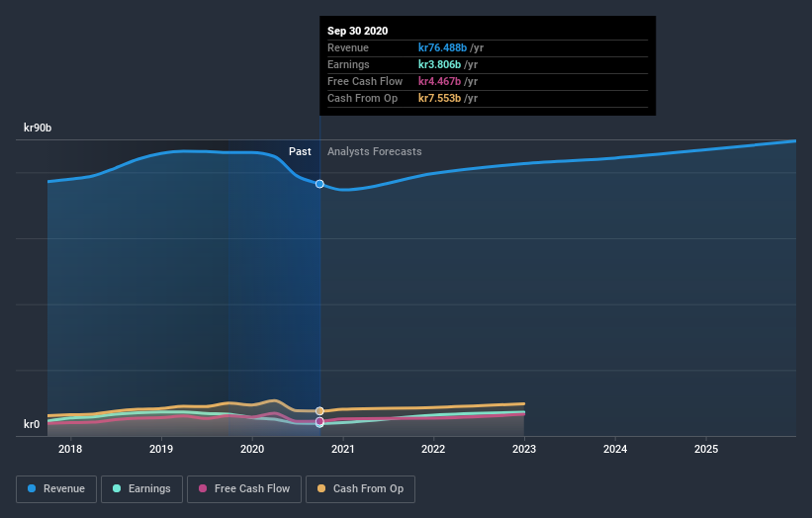Select the 2021 x-axis label
The width and height of the screenshot is (812, 518).
tap(343, 449)
